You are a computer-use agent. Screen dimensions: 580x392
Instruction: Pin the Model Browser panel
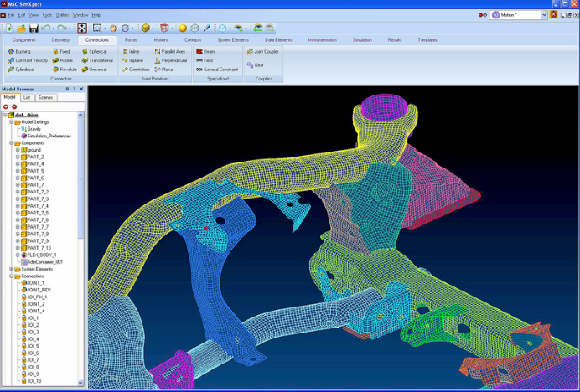[67, 89]
